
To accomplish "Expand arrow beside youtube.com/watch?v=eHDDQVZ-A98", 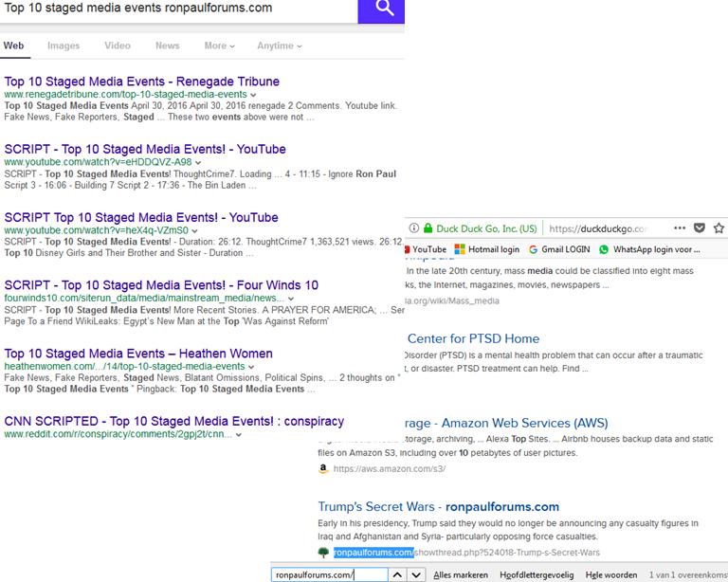I will pos(198,162).
